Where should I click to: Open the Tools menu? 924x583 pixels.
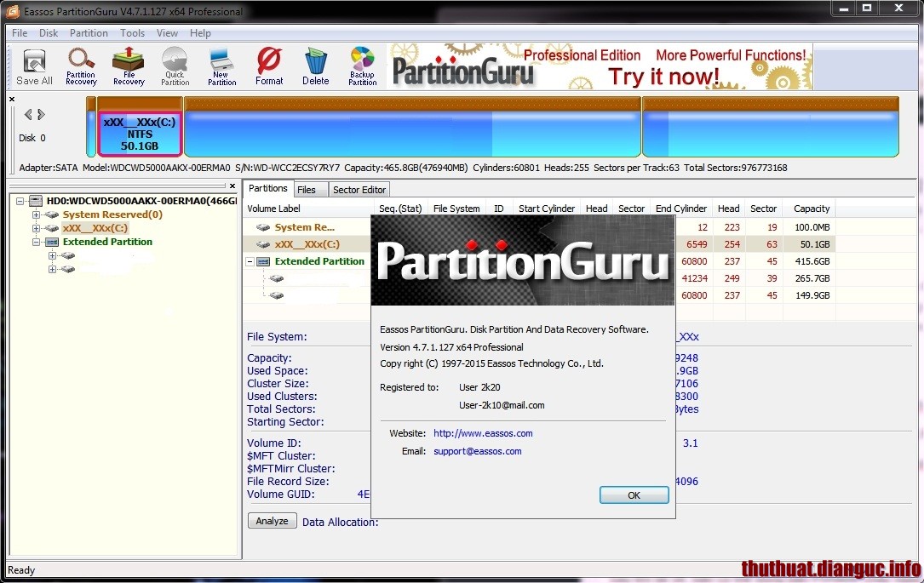(132, 33)
